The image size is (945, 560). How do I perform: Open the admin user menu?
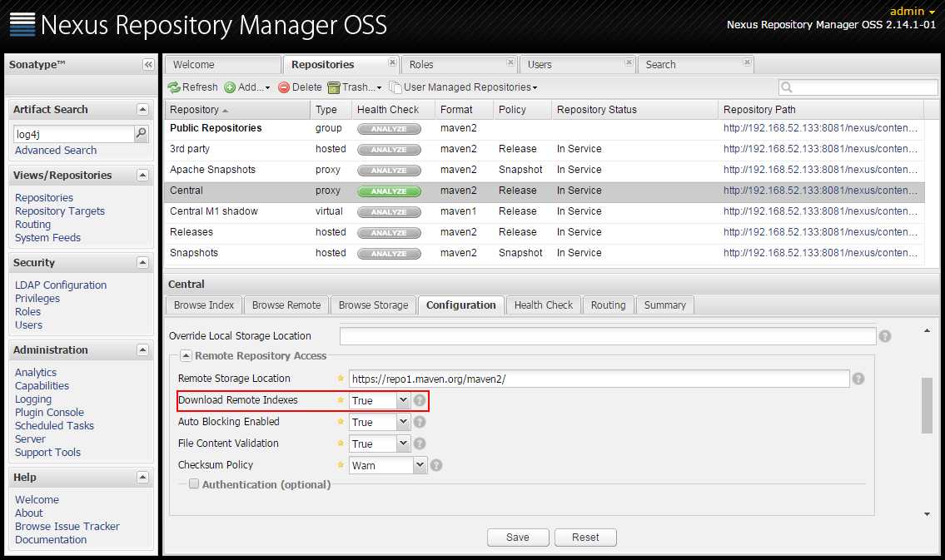[x=912, y=11]
